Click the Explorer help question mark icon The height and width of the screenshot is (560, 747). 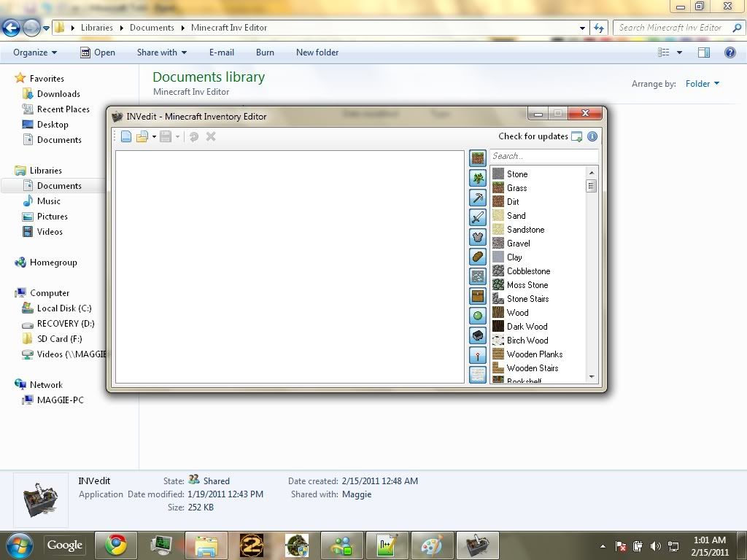coord(729,52)
